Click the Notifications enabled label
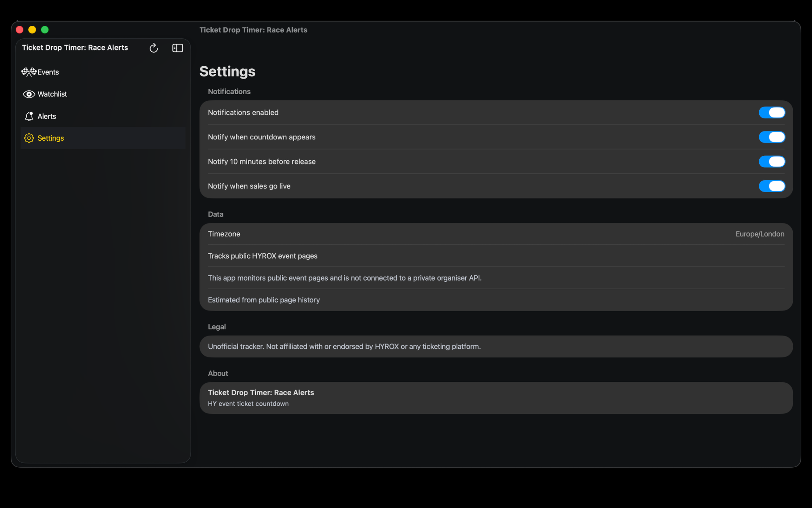812x508 pixels. point(243,112)
